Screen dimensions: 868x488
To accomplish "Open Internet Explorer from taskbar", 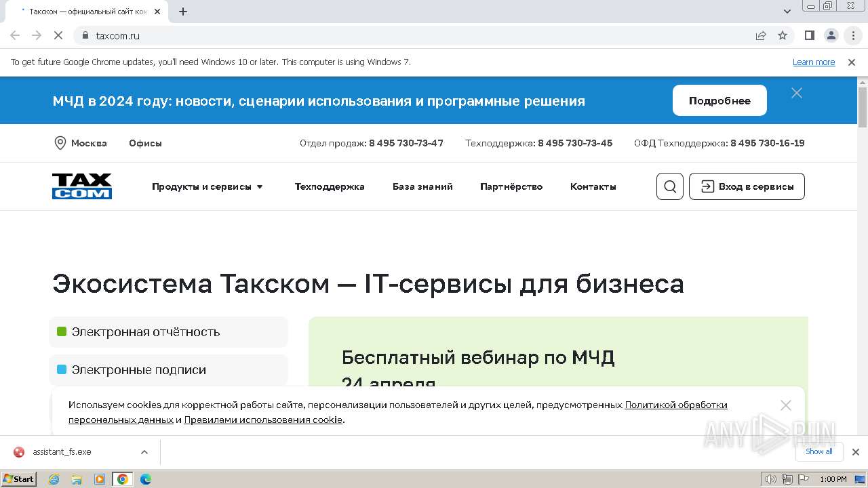I will coord(54,479).
